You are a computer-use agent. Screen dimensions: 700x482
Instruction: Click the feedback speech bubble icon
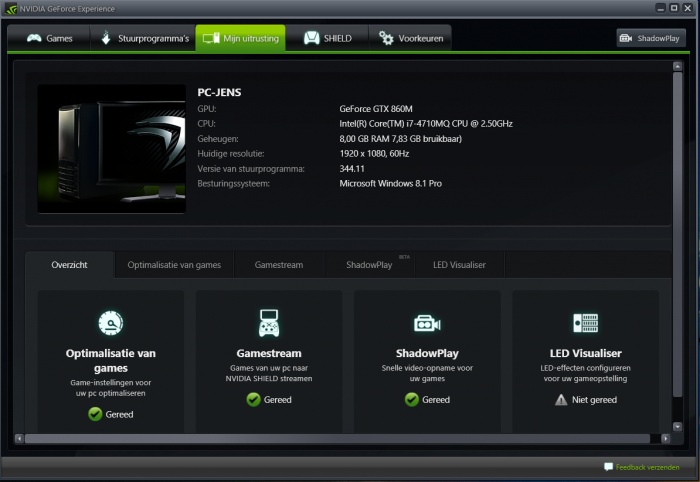608,467
